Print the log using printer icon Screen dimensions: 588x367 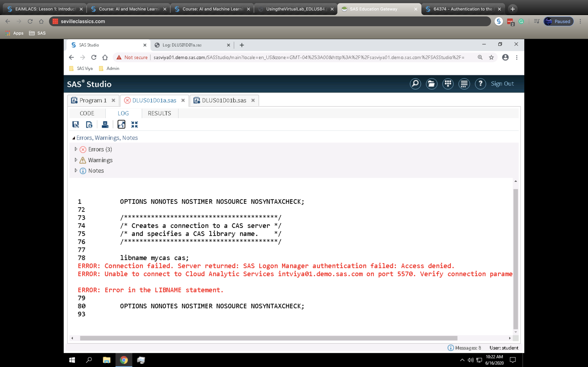click(105, 124)
